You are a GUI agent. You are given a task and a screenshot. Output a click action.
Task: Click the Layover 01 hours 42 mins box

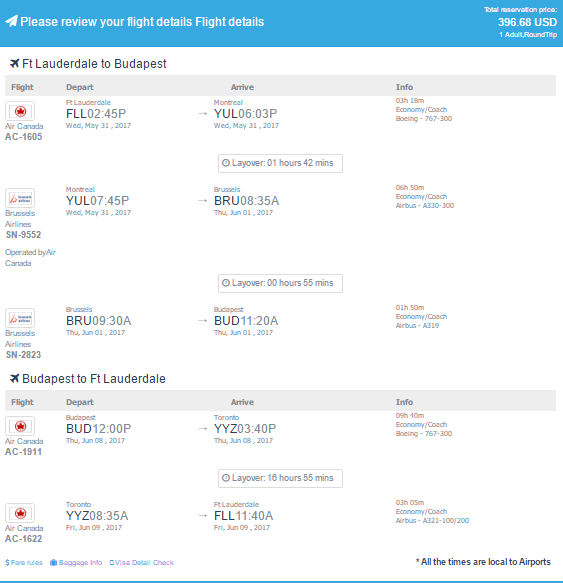tap(280, 163)
